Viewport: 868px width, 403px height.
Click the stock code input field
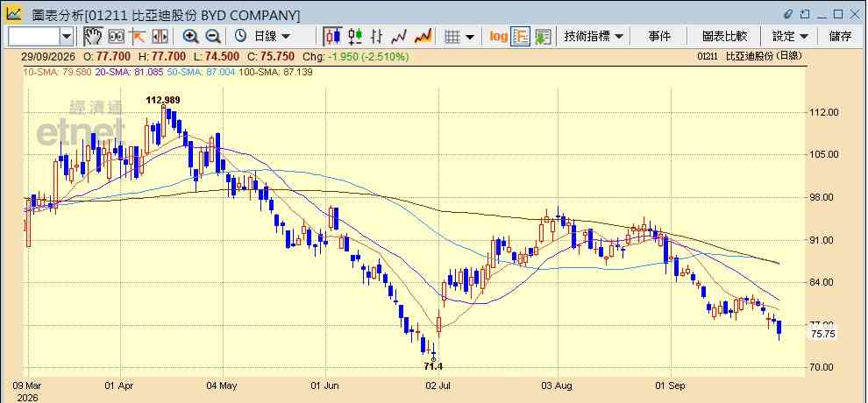point(34,37)
